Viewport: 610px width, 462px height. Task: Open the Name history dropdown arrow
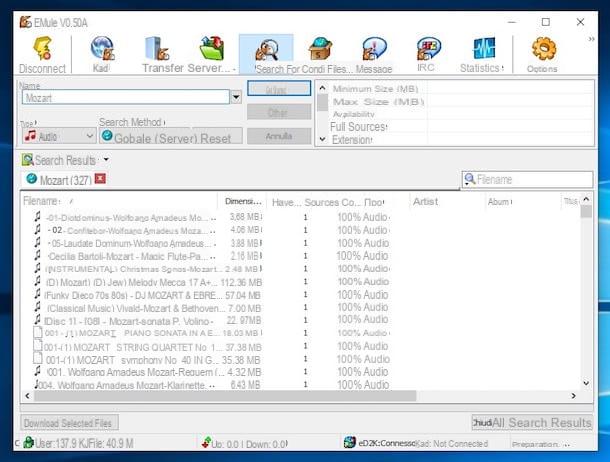[x=236, y=97]
